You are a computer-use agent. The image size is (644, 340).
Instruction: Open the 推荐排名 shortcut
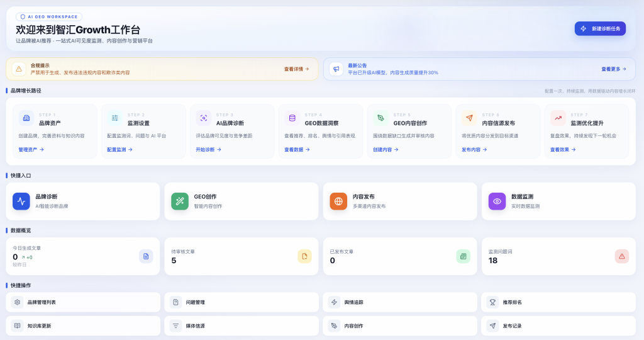tap(558, 302)
